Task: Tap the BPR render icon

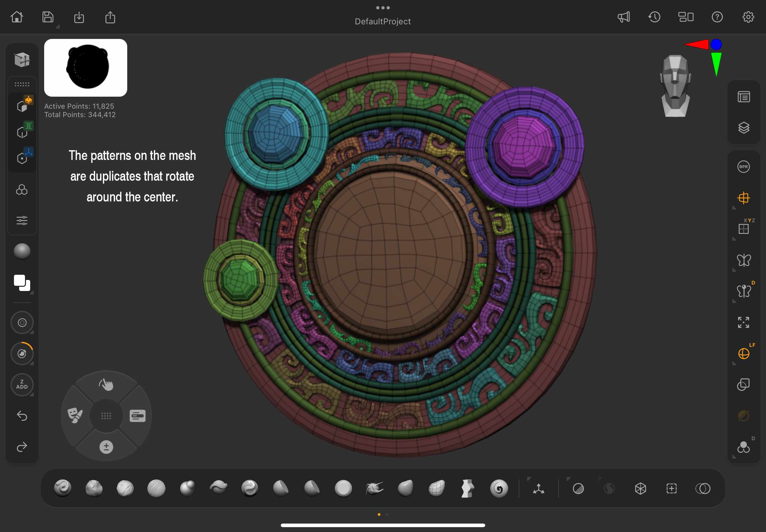Action: click(743, 167)
